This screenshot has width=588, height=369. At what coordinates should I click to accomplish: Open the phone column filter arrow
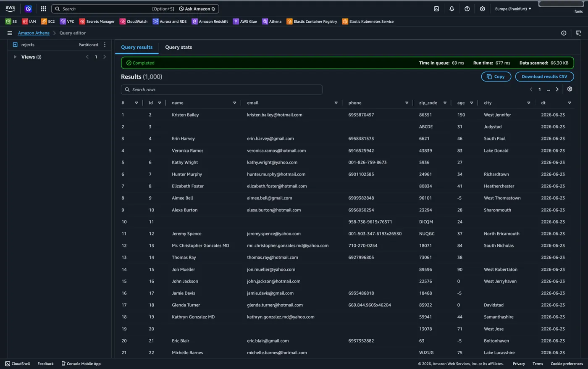[407, 103]
